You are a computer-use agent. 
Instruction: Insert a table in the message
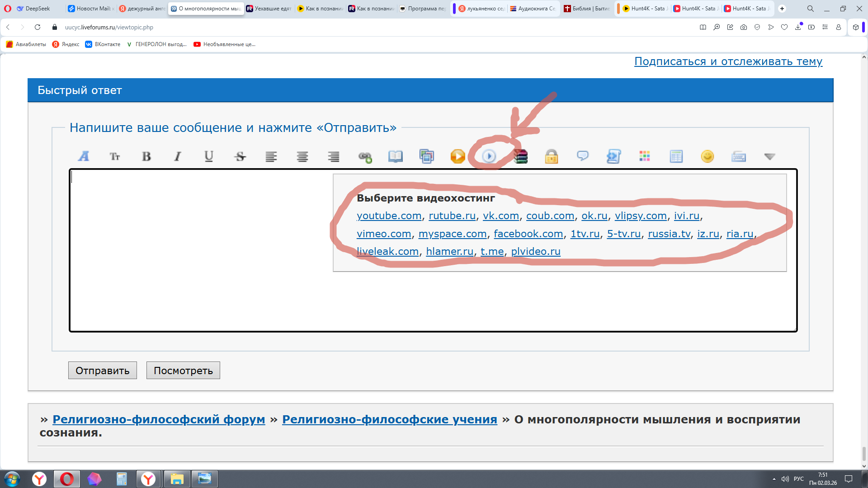676,156
